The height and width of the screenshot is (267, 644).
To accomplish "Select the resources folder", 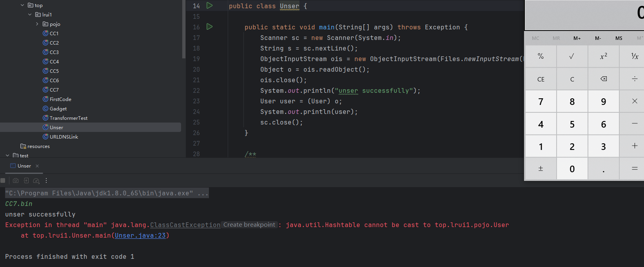I will [x=35, y=146].
